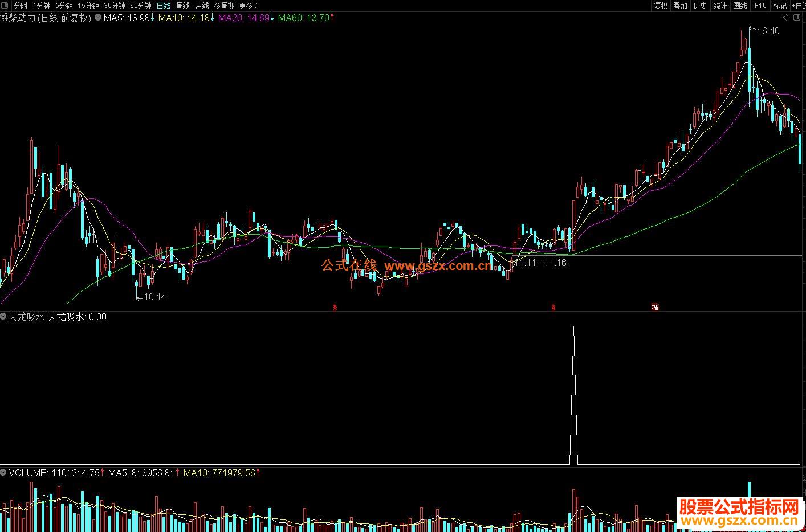Click the MA10: 14.18 label
Screen dimensions: 806x532
click(x=184, y=18)
